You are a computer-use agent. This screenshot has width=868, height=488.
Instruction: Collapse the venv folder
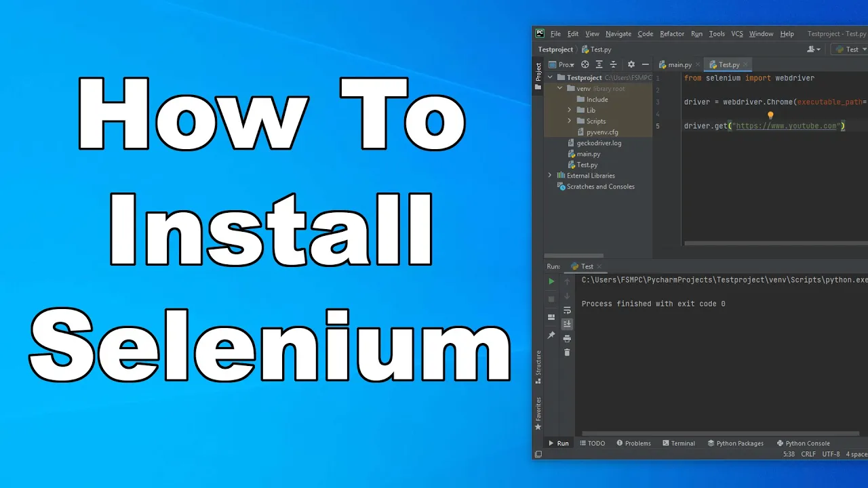click(560, 89)
